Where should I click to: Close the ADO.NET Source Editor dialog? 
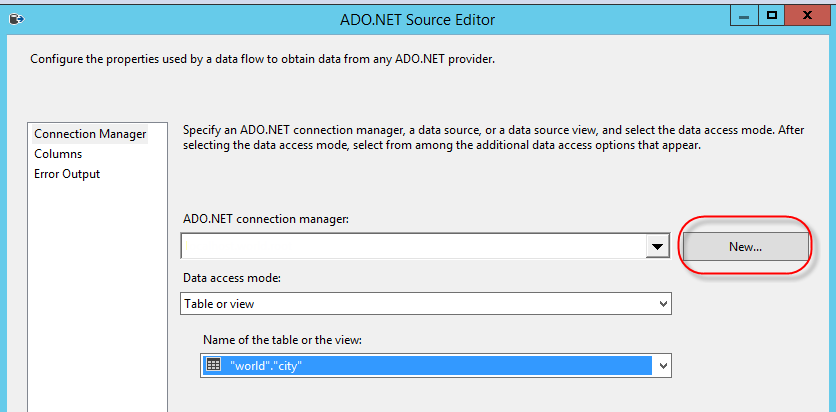808,17
